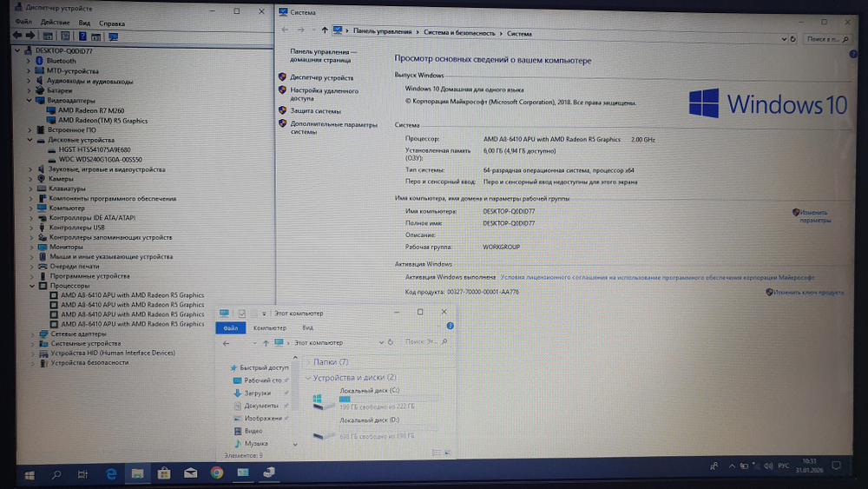
Task: Click the blue Help icon in Device Manager toolbar
Action: pos(82,36)
